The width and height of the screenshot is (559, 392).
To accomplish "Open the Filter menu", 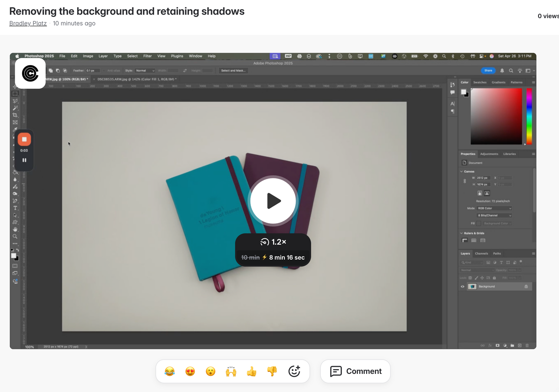I will pyautogui.click(x=147, y=56).
